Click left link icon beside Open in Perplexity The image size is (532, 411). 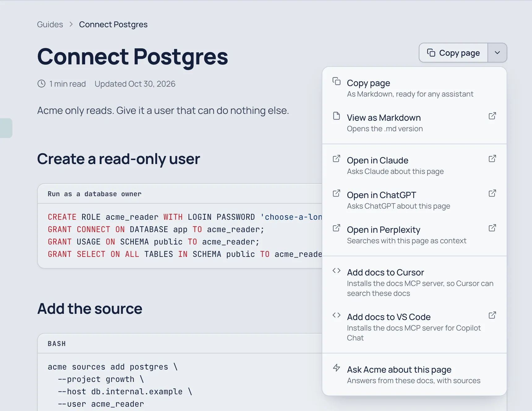pyautogui.click(x=337, y=228)
